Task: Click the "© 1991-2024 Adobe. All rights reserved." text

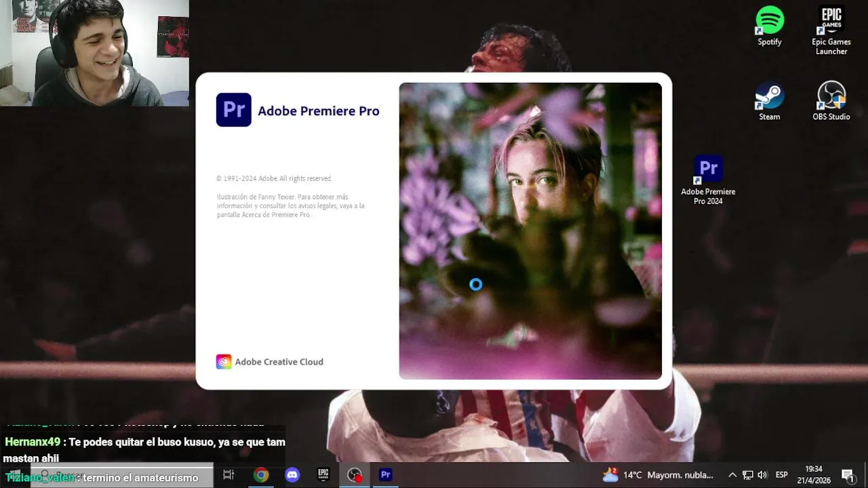Action: (274, 179)
